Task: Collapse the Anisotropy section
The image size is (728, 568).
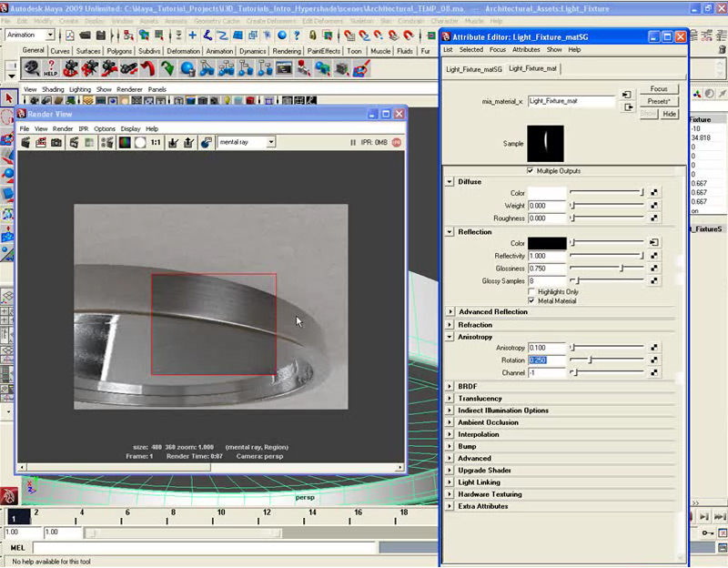Action: click(x=450, y=336)
